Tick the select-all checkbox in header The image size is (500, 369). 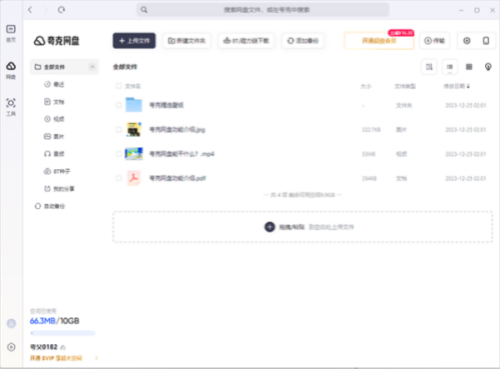(119, 86)
